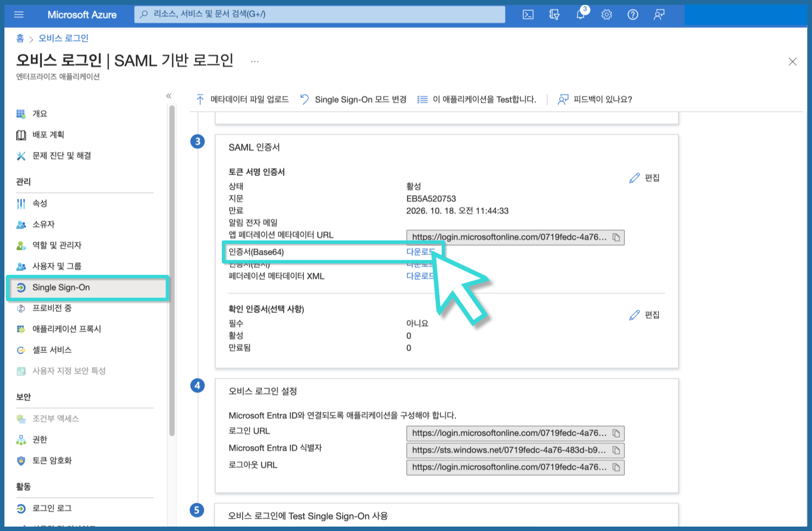Click 메타데이터 파일 업로드 toolbar button
812x531 pixels.
[x=242, y=100]
